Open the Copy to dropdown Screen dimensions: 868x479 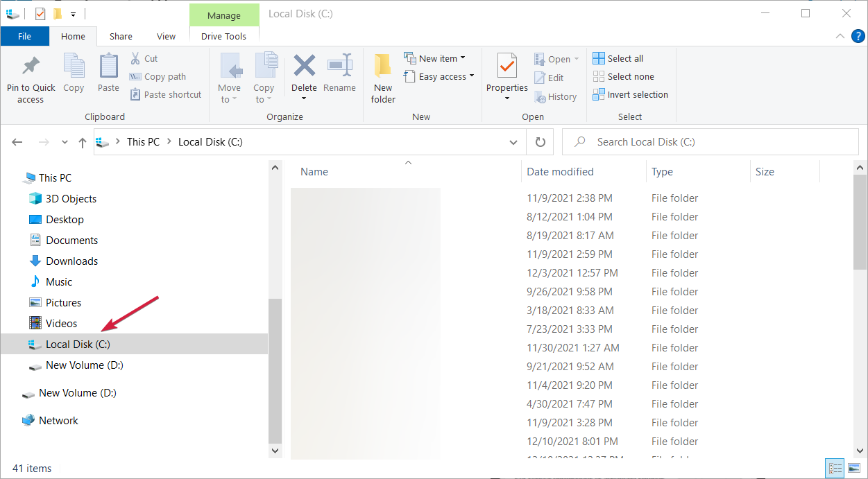pos(264,78)
